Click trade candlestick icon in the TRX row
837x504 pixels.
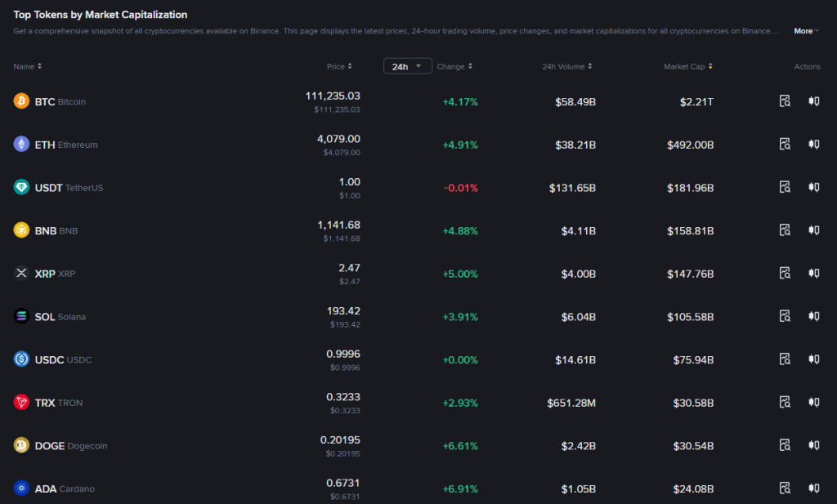pyautogui.click(x=813, y=402)
